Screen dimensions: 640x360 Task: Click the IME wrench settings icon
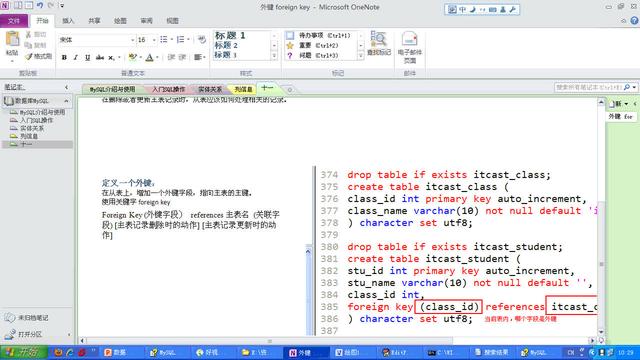[513, 9]
